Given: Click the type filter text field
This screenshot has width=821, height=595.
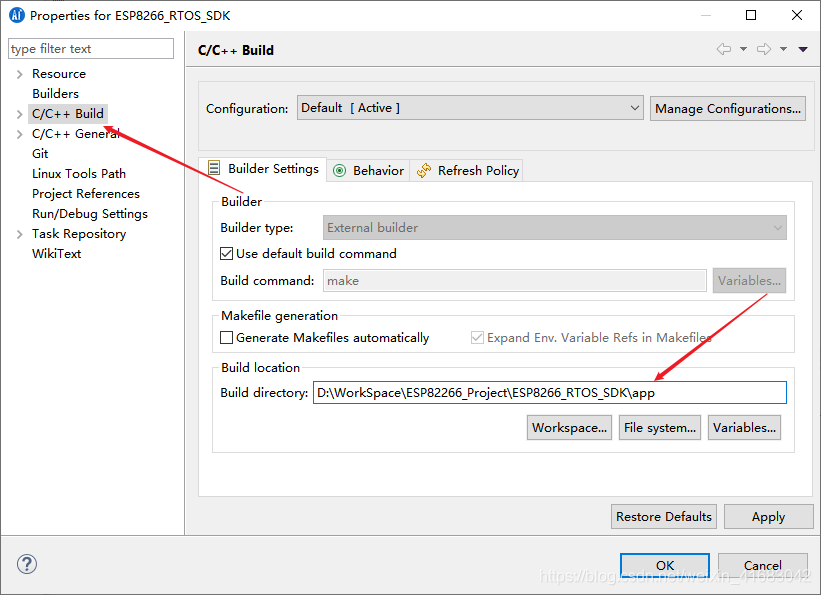Looking at the screenshot, I should point(90,48).
